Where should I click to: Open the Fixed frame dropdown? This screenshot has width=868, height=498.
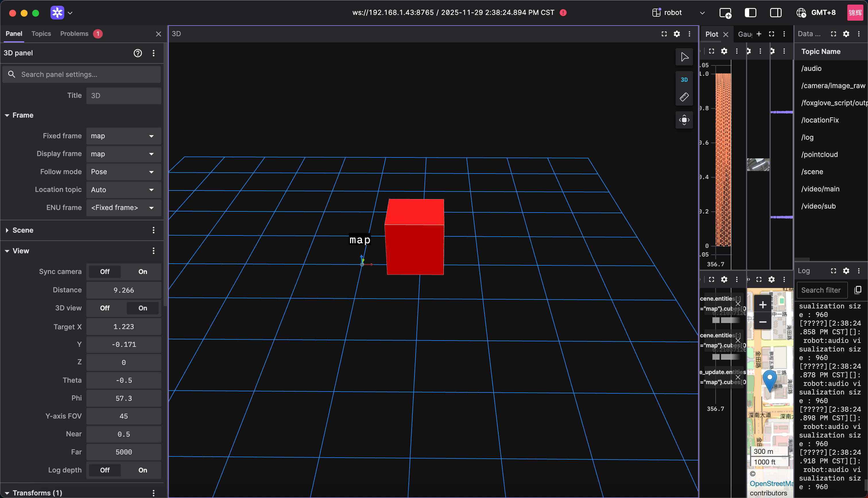pos(123,136)
